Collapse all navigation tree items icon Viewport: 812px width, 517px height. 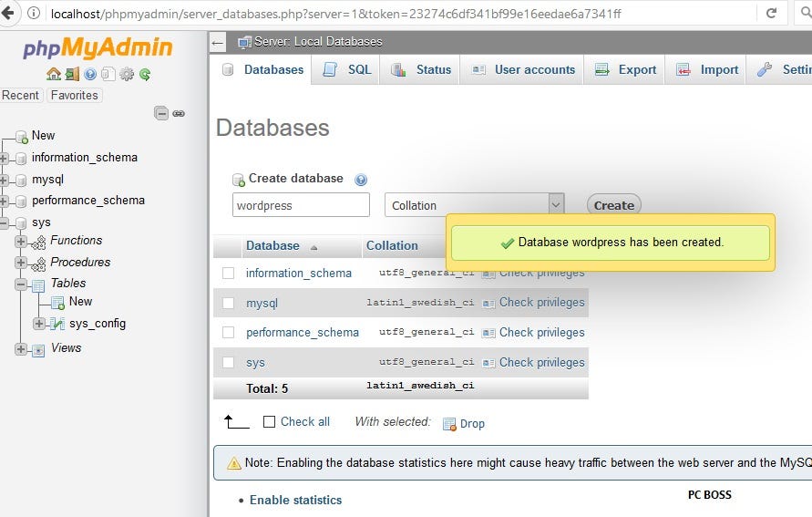point(161,113)
